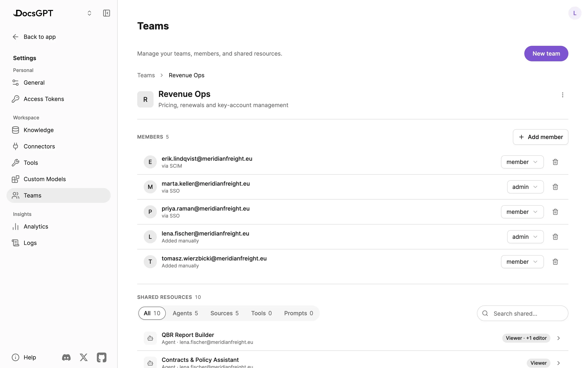Open the Discord community icon
The image size is (588, 368).
(66, 357)
